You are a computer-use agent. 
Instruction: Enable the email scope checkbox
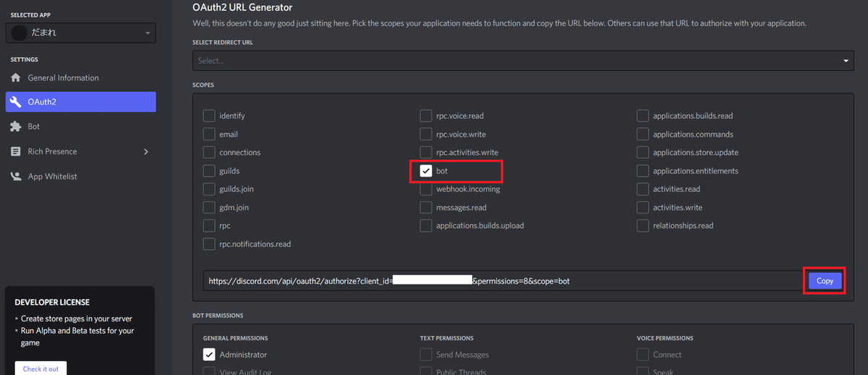pos(209,134)
